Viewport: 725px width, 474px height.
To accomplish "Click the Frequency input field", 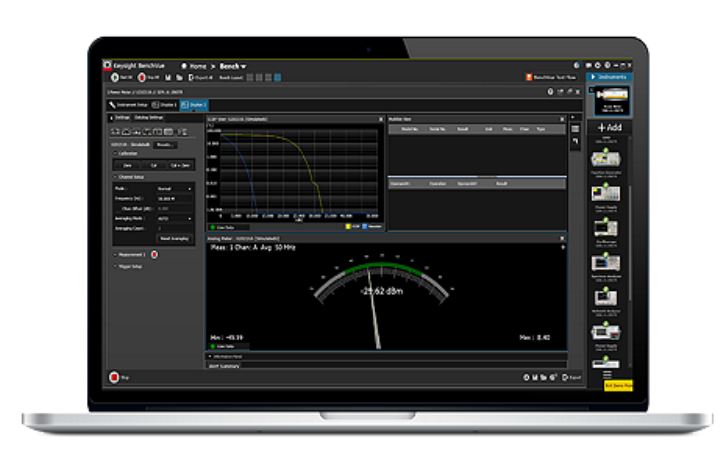I will coord(175,198).
